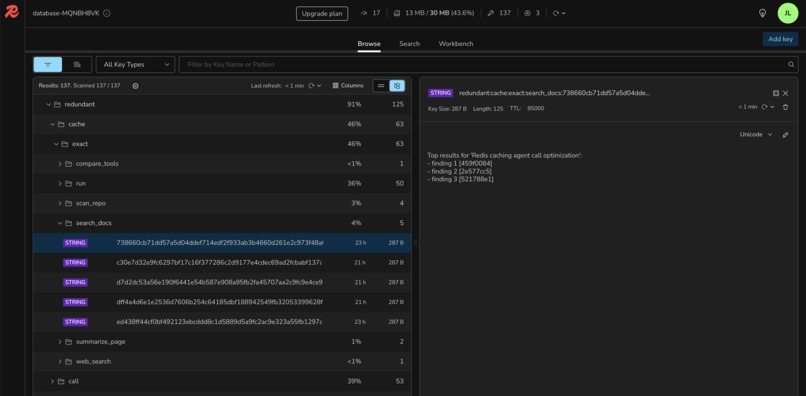The height and width of the screenshot is (396, 806).
Task: Expand the web_search folder
Action: [x=60, y=362]
